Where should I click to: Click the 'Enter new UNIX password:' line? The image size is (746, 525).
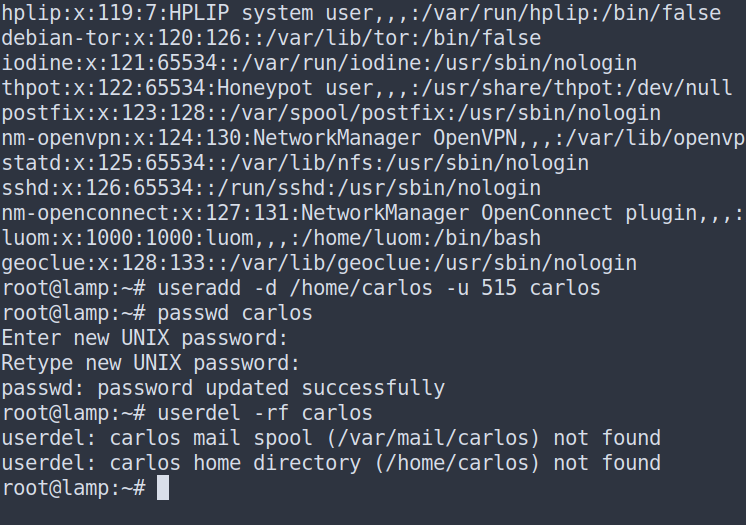pos(145,338)
